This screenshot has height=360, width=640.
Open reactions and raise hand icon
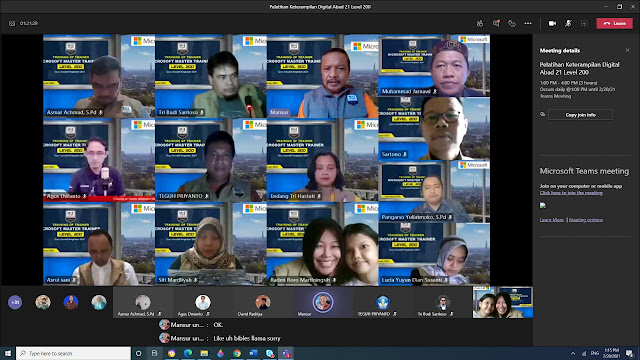pos(512,24)
